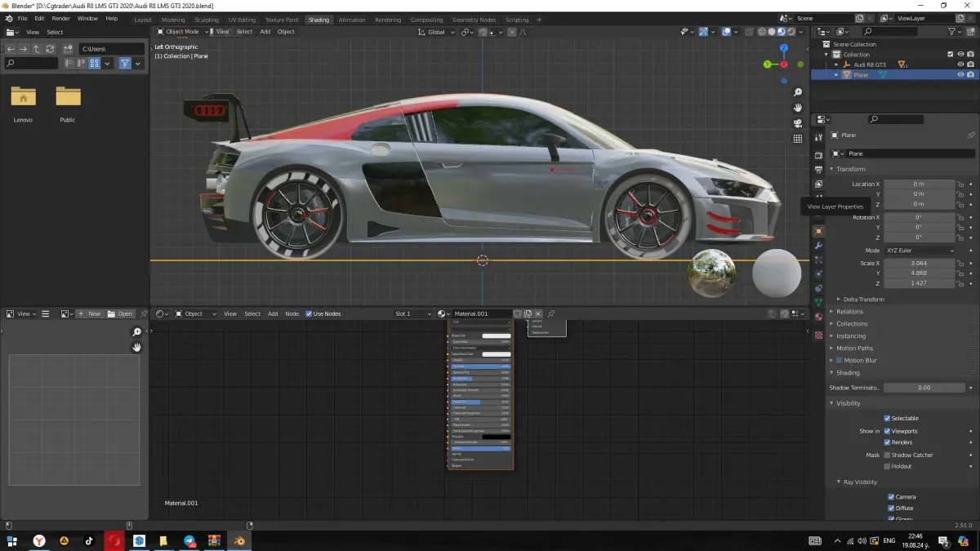Expand the Delta Transform panel
This screenshot has width=980, height=551.
point(863,300)
